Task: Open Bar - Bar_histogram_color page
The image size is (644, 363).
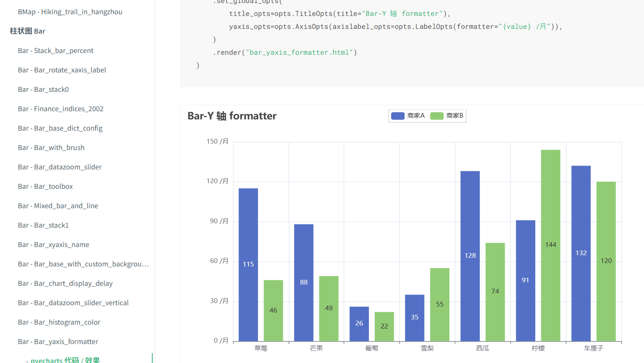Action: click(59, 322)
